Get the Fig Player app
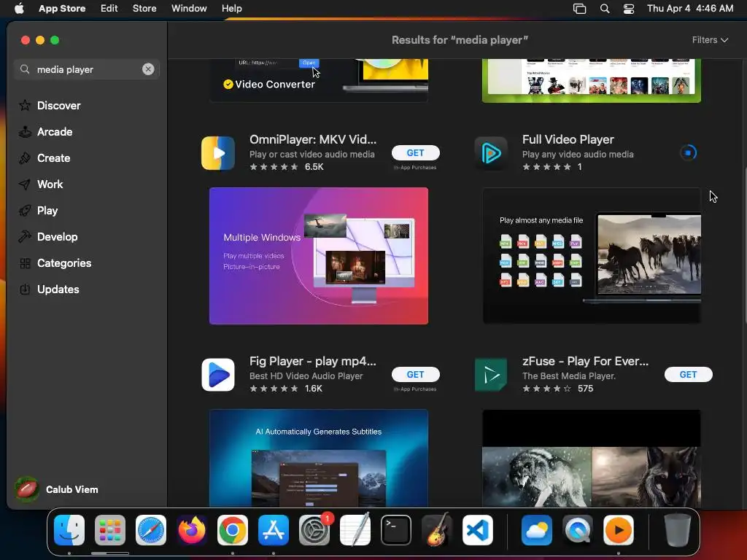 click(415, 374)
